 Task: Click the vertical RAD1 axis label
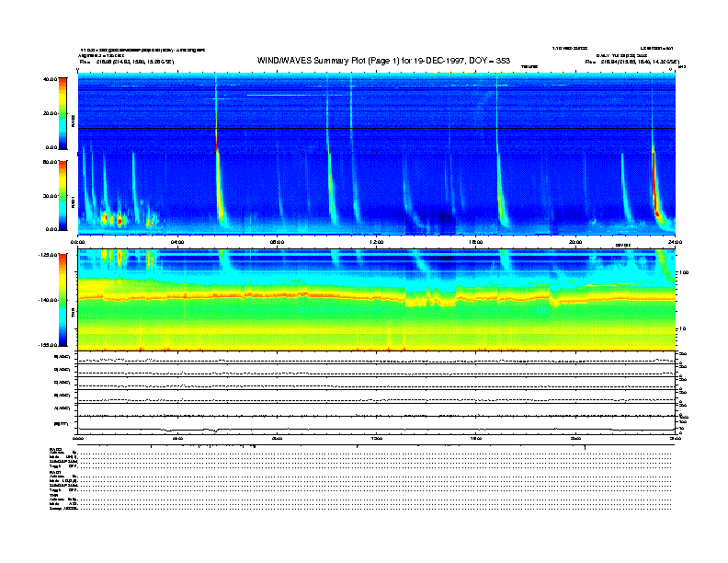click(73, 201)
